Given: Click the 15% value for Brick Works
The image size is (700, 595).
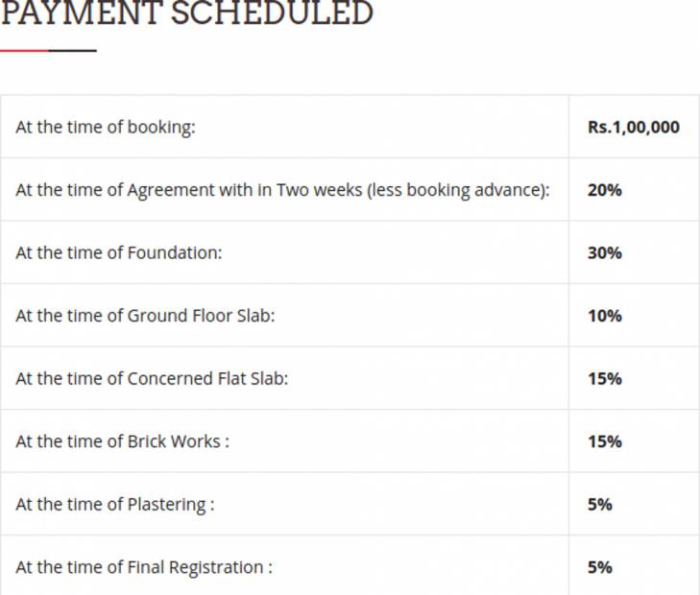Looking at the screenshot, I should coord(605,442).
